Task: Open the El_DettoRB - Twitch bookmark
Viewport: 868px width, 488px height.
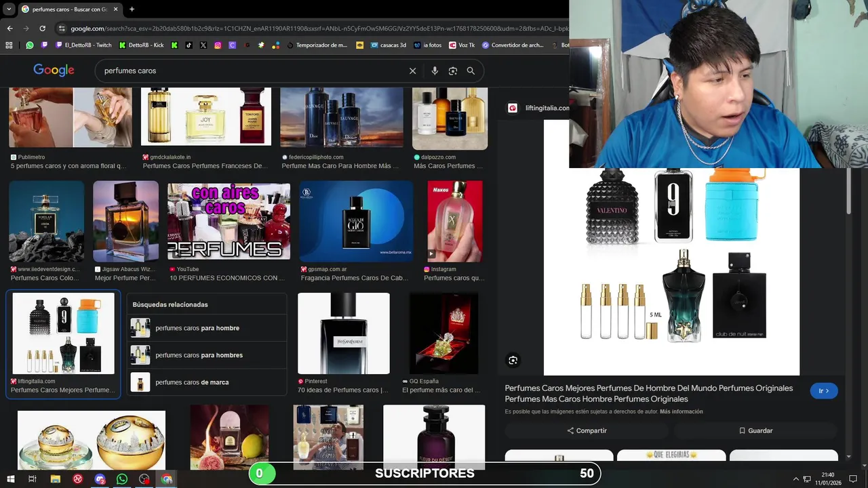Action: (83, 45)
